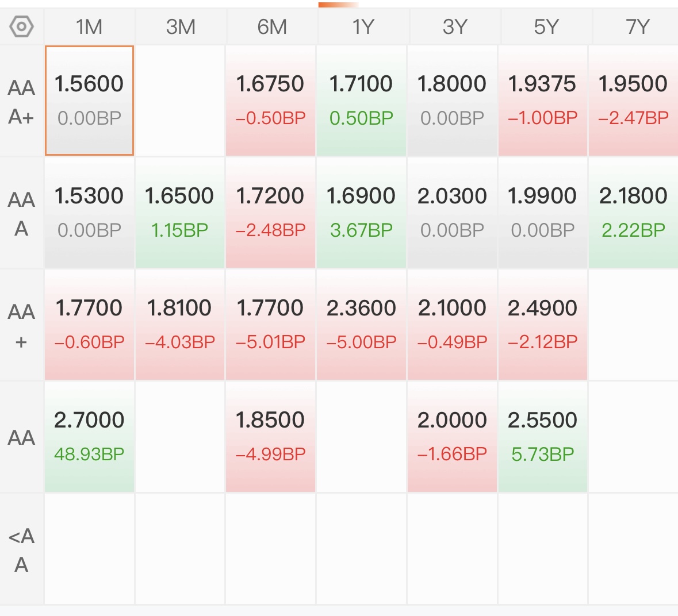Click the 2.5500 cell with 5.73BP
This screenshot has height=616, width=678.
(x=542, y=437)
